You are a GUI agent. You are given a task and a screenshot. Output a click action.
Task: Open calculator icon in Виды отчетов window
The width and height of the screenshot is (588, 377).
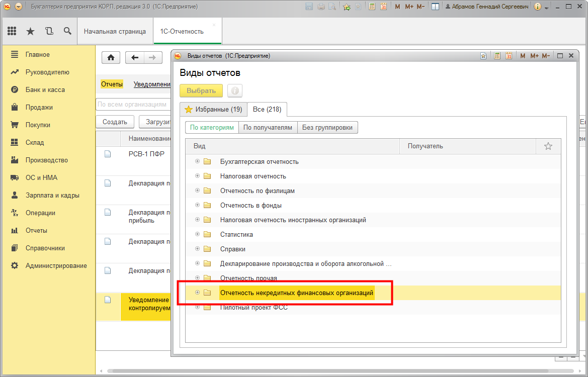(x=497, y=56)
